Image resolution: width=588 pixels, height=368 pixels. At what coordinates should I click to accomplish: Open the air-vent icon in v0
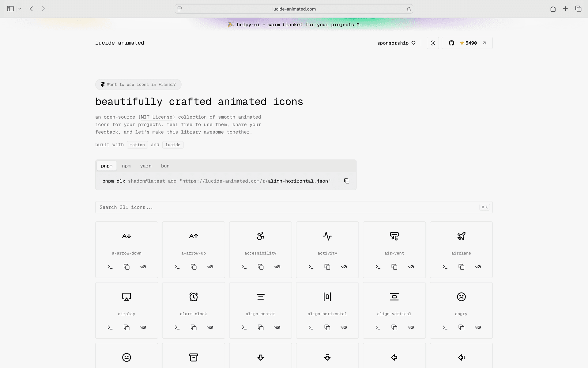click(411, 267)
